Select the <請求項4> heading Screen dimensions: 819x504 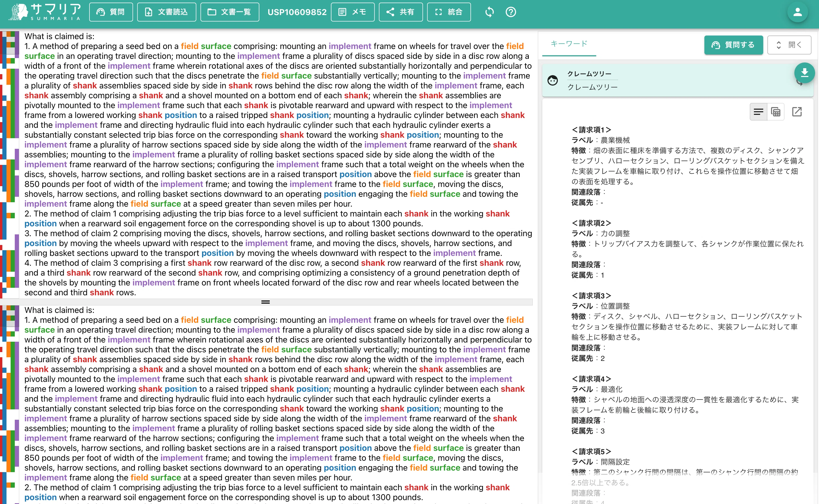(x=591, y=379)
